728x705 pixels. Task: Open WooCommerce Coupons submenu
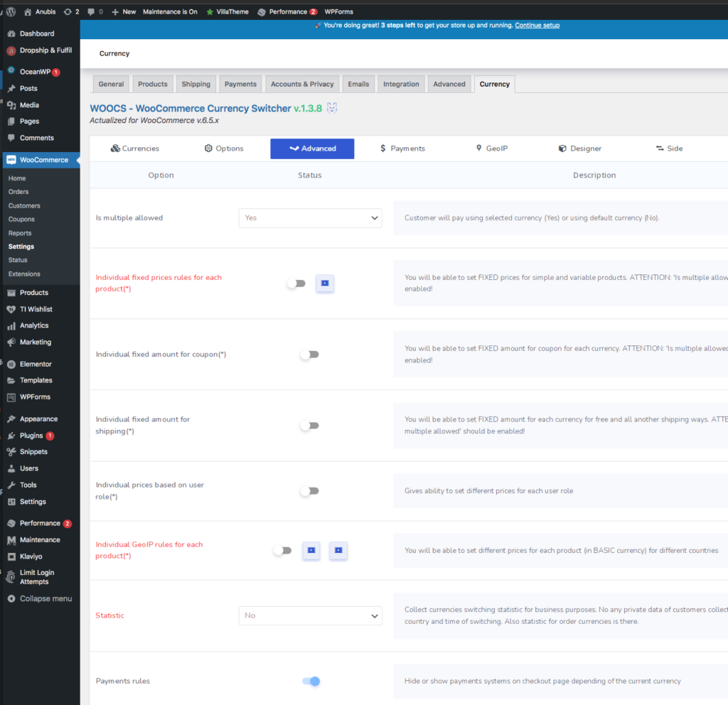(21, 219)
